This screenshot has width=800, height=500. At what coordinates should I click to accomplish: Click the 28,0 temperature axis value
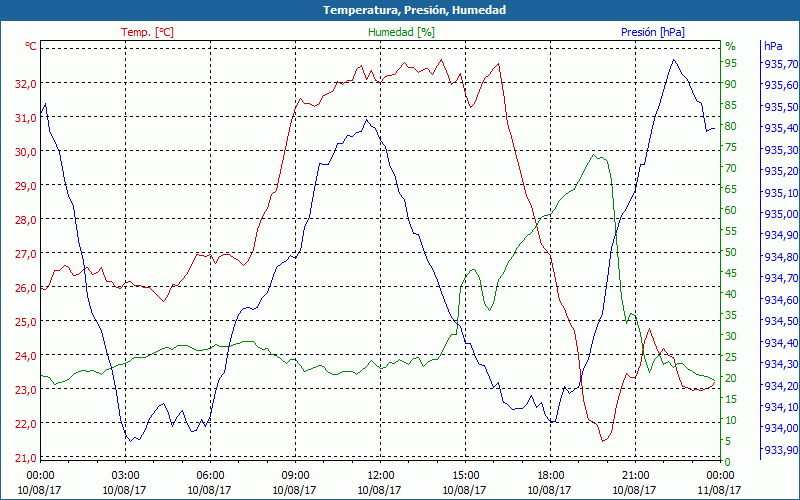[26, 220]
